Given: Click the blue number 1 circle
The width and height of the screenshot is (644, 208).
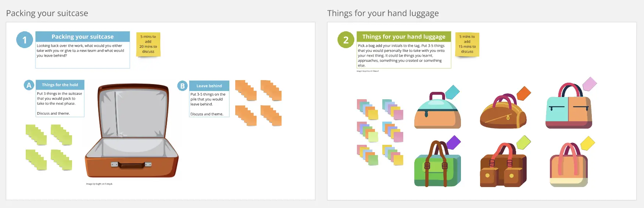Looking at the screenshot, I should point(25,40).
